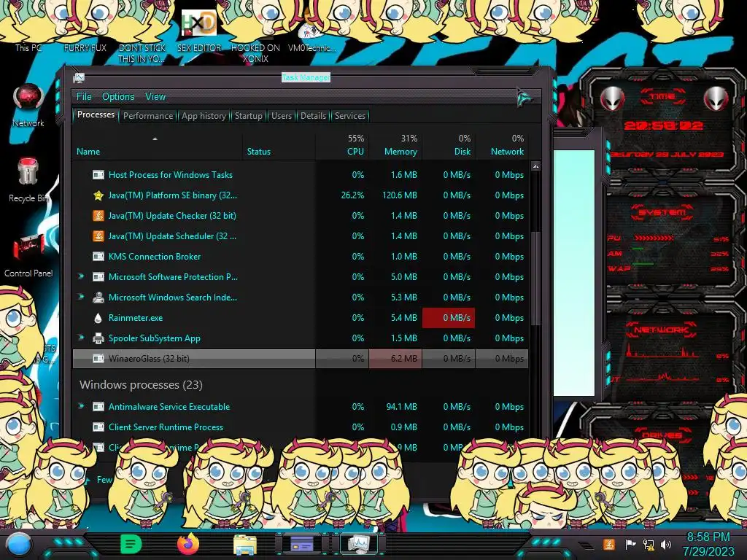Open File Explorer from the taskbar
Viewport: 747px width, 560px height.
click(245, 544)
